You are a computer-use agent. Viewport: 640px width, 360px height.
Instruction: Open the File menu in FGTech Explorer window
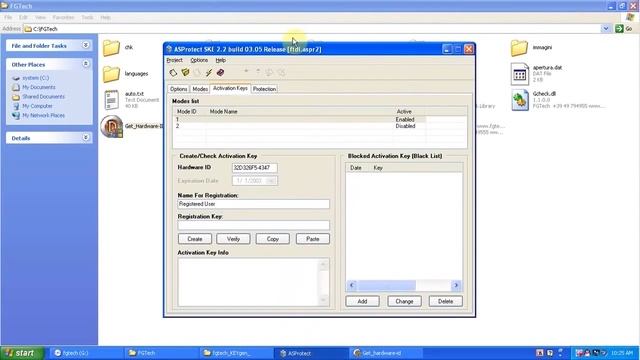click(x=8, y=18)
